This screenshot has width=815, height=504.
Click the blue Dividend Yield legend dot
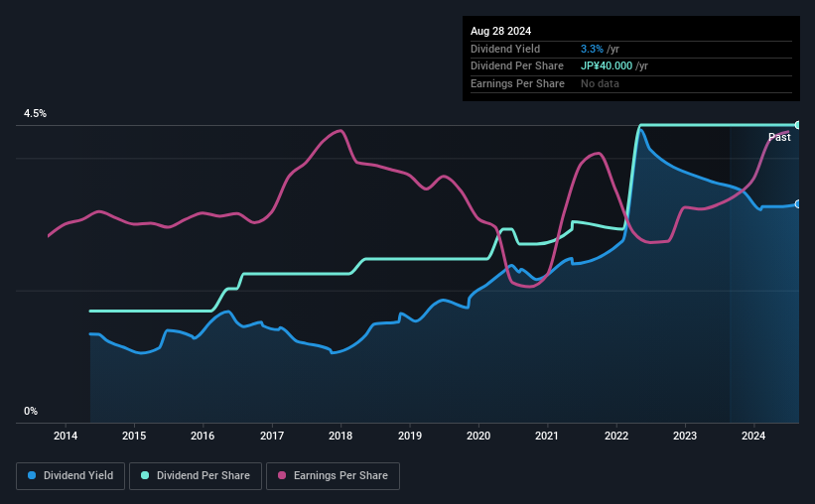coord(32,475)
